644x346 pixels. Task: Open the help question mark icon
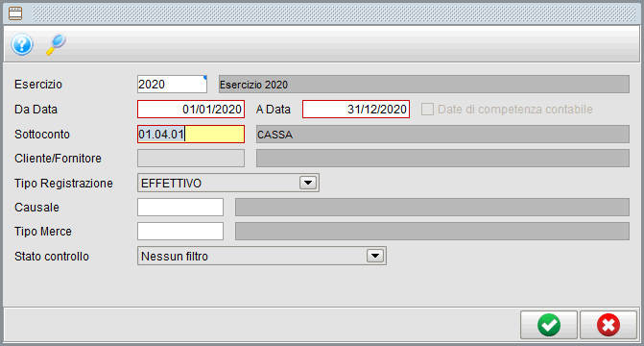[x=22, y=44]
